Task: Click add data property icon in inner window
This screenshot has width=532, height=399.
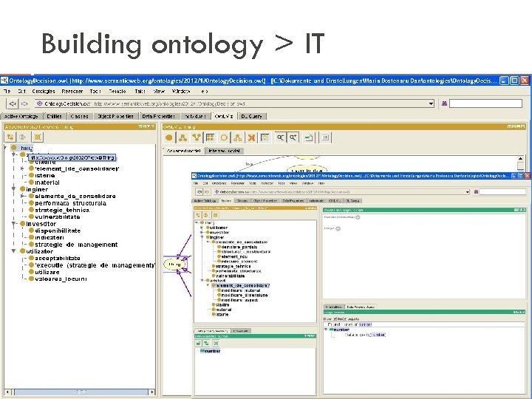Action: point(199,344)
